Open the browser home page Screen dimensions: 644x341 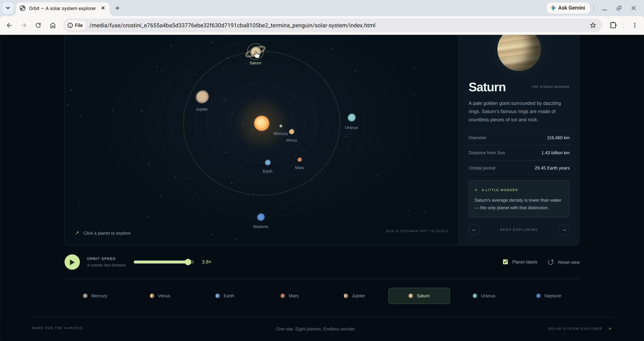[53, 25]
